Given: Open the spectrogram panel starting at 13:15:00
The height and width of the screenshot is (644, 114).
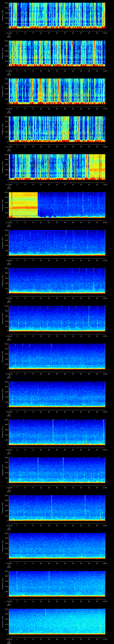Looking at the screenshot, I should click(57, 53).
